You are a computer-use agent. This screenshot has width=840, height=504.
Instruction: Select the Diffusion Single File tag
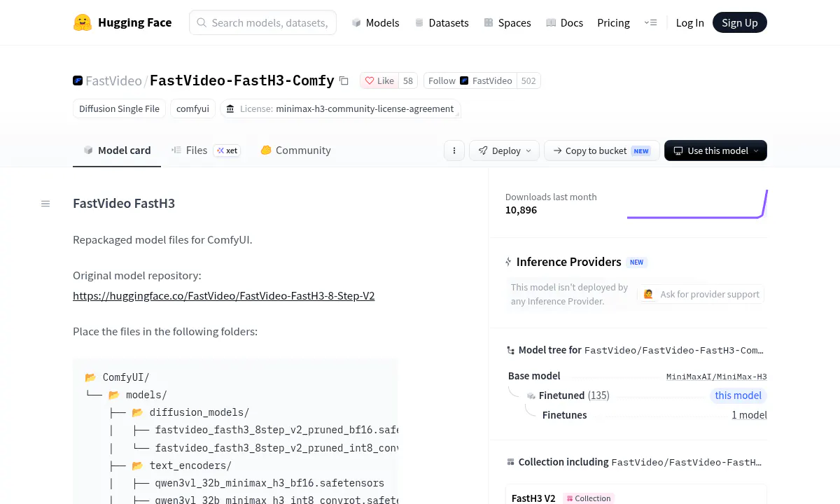pyautogui.click(x=119, y=108)
